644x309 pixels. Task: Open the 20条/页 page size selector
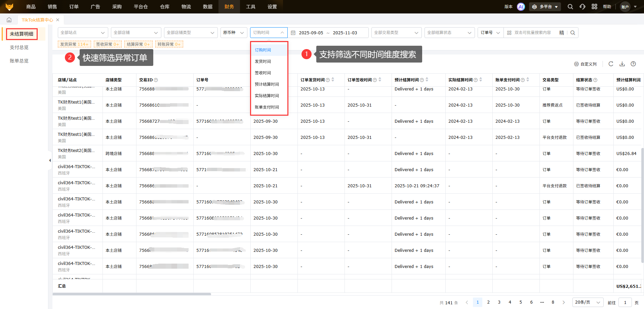[587, 302]
